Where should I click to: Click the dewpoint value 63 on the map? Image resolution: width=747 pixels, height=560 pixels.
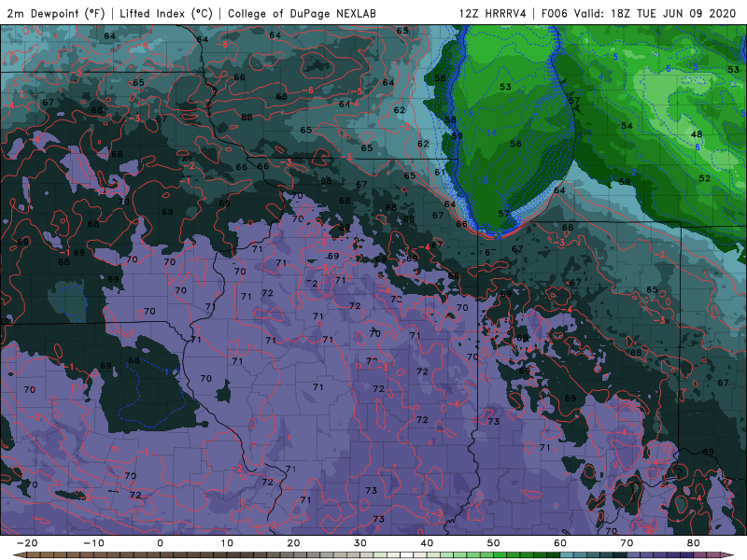click(x=402, y=31)
